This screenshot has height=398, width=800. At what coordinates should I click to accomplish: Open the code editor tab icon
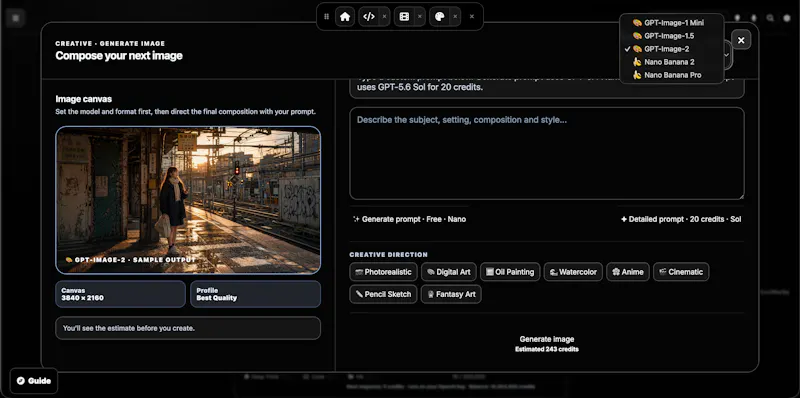[x=369, y=17]
